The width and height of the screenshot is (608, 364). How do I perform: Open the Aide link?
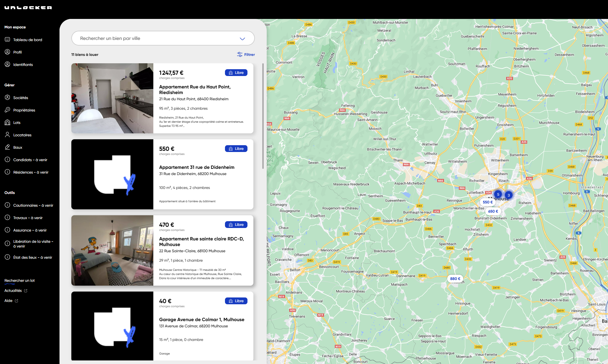tap(8, 300)
